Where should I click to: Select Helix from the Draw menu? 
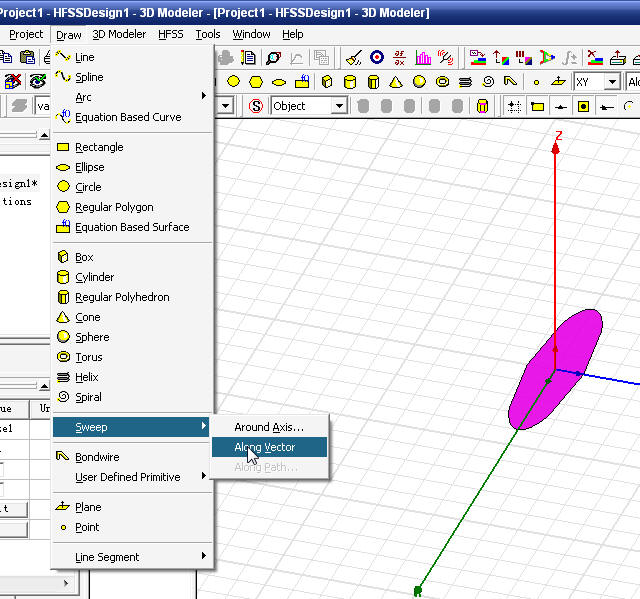133,377
